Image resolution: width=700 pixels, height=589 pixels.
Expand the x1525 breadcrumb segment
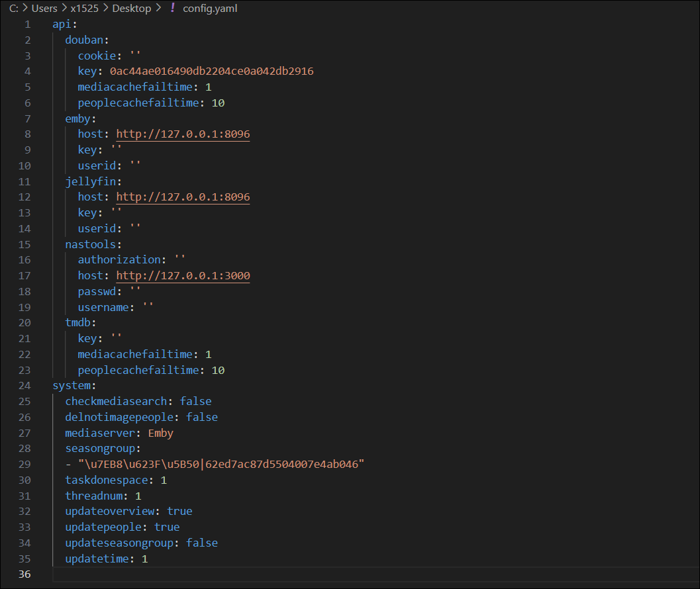click(x=86, y=9)
